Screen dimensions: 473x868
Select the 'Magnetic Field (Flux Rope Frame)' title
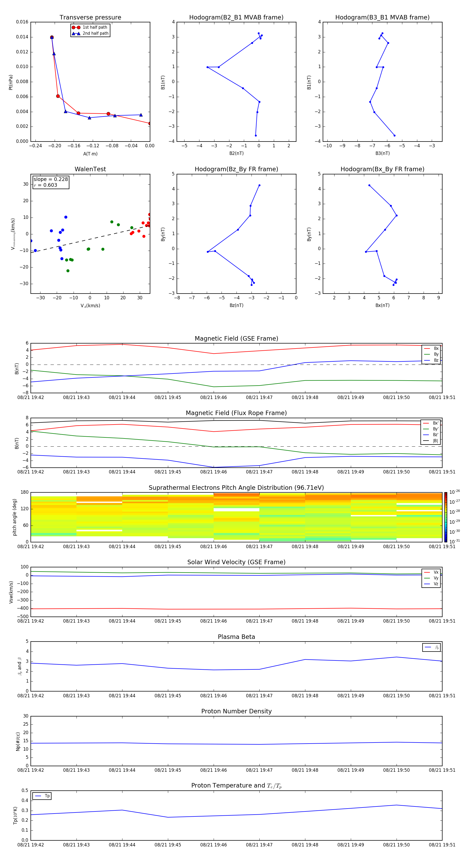[236, 413]
